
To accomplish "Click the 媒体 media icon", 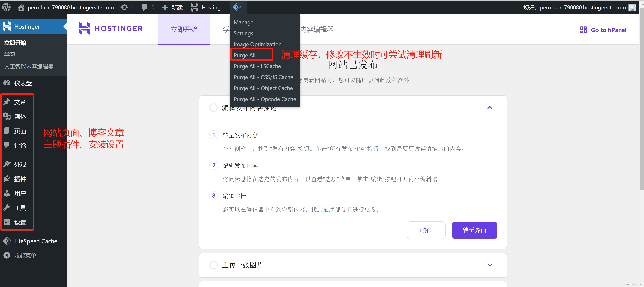I will [7, 116].
